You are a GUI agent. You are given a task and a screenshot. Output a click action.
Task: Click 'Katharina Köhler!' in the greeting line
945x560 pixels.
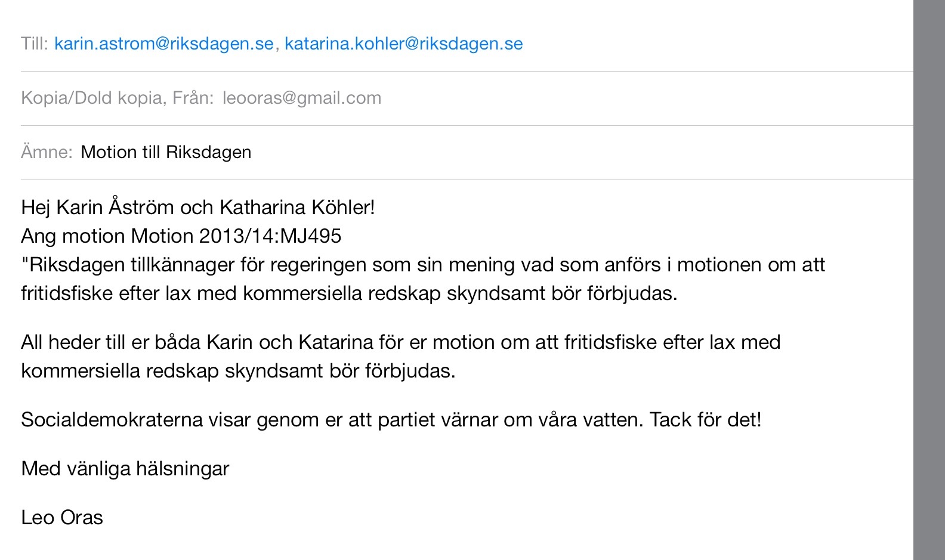coord(297,208)
